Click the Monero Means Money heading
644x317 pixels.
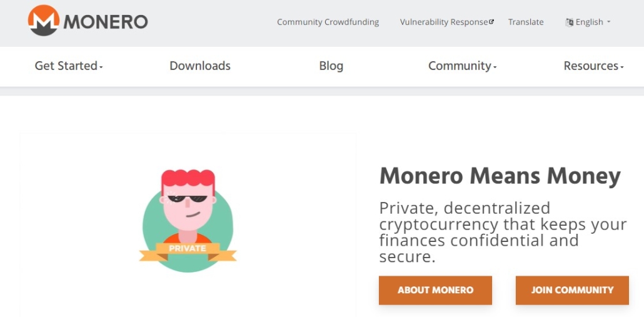500,176
